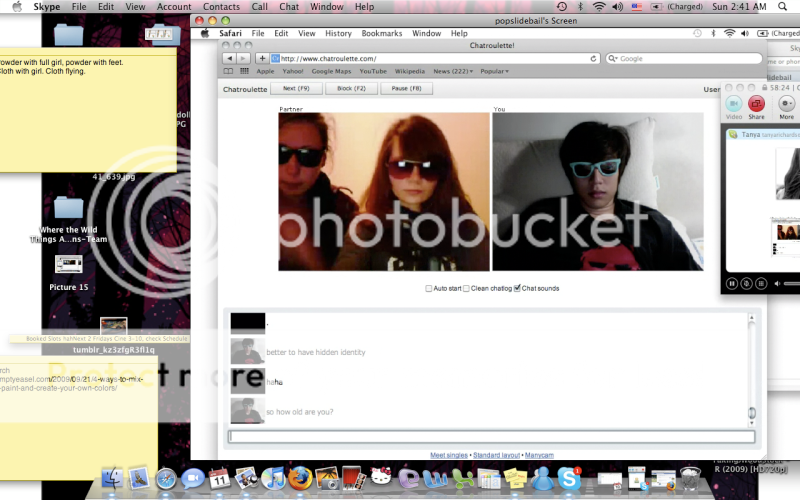Pause the Skype call playback
The image size is (800, 500).
733,284
